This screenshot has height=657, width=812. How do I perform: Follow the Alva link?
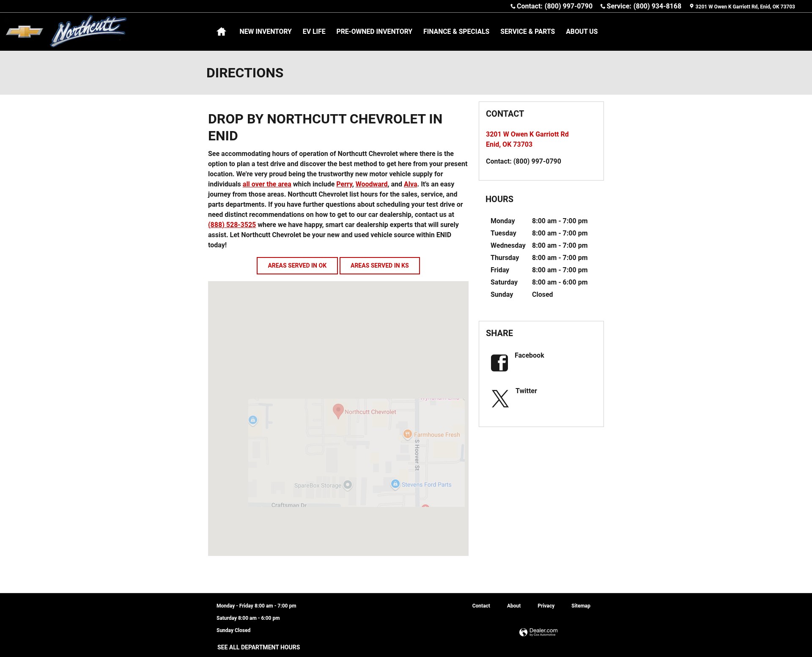pyautogui.click(x=410, y=184)
